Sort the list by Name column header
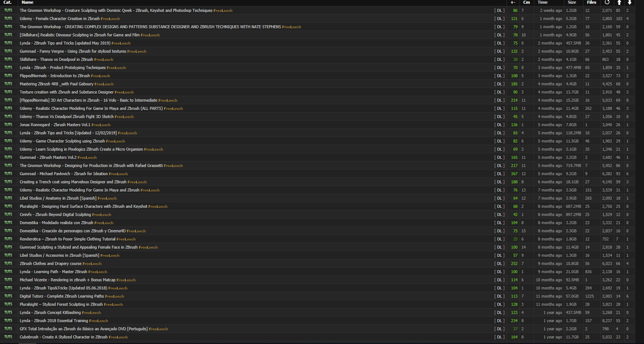Image resolution: width=644 pixels, height=344 pixels. point(27,2)
